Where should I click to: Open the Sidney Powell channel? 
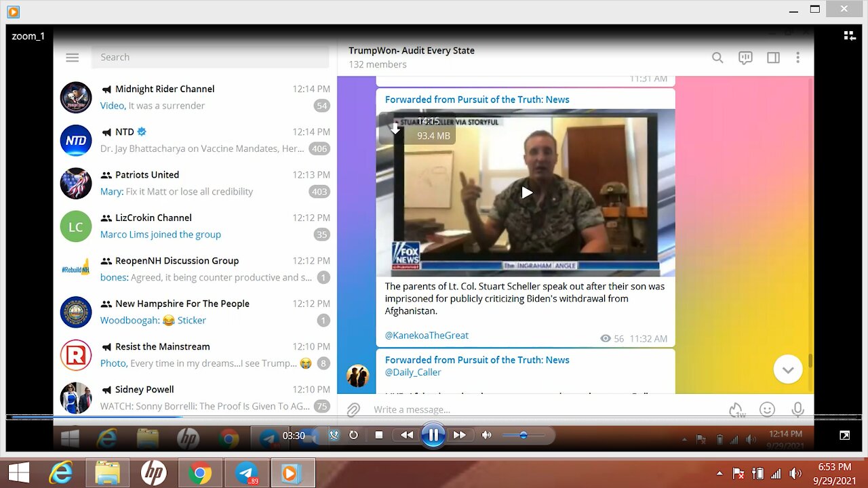195,397
